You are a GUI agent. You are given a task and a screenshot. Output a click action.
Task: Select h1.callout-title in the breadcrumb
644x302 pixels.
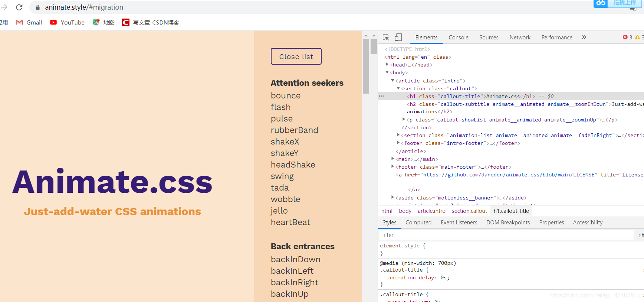[511, 211]
